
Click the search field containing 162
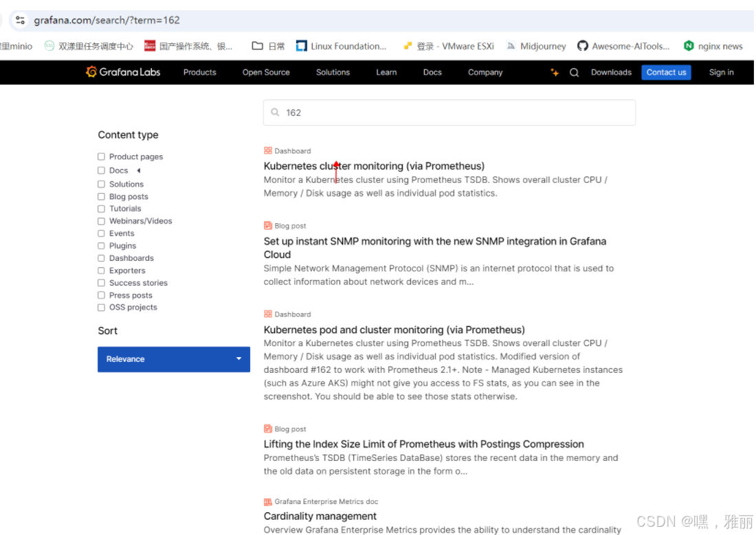click(449, 113)
